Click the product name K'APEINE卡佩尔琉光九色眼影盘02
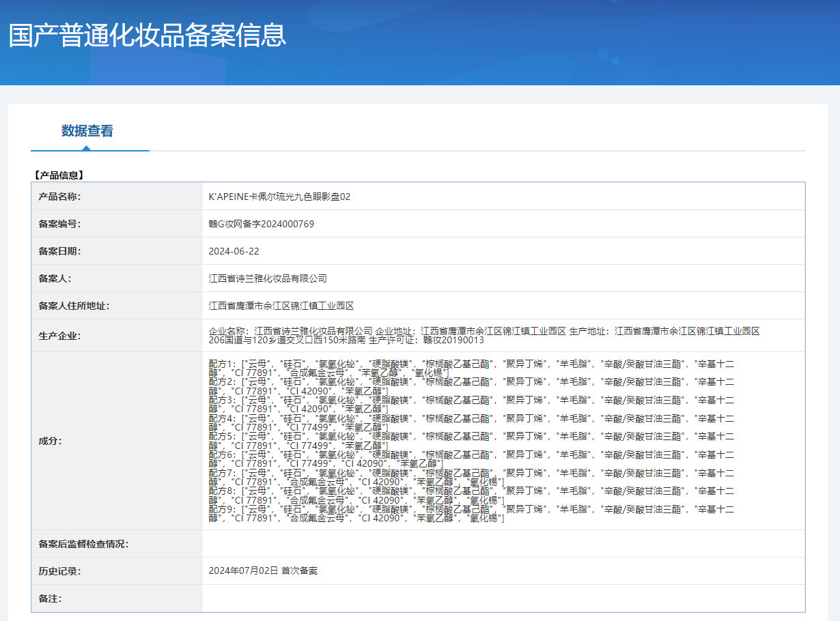Screen dimensions: 840x621 coord(279,197)
